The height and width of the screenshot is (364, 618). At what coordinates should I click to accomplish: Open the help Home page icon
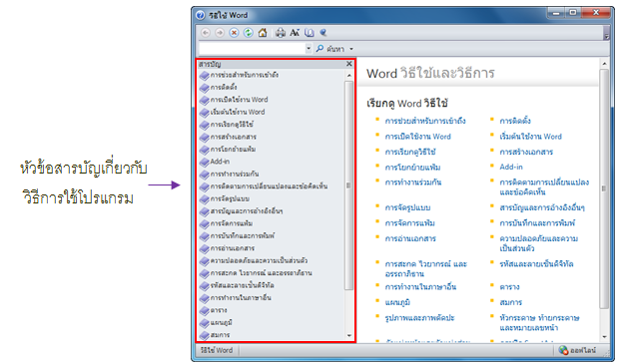click(x=263, y=33)
